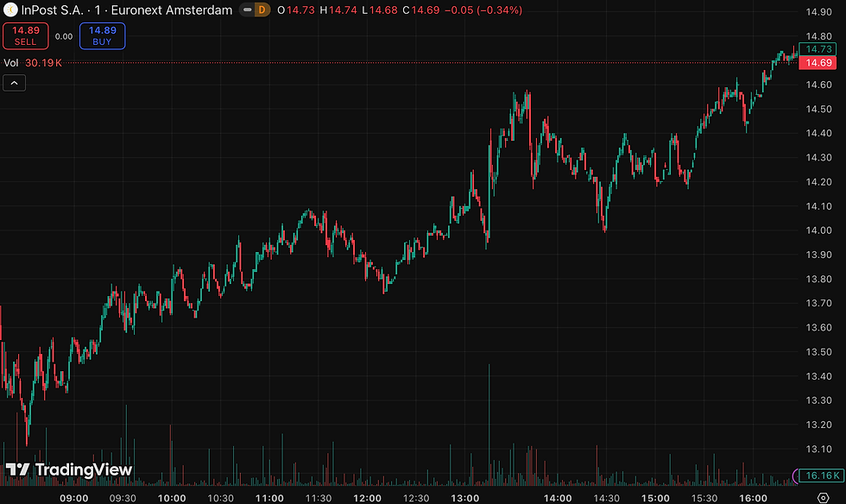Collapse the indicator legend with the chevron

coord(14,83)
